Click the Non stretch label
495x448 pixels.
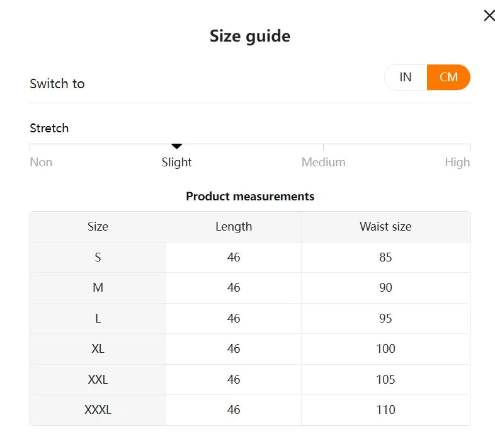click(x=41, y=162)
